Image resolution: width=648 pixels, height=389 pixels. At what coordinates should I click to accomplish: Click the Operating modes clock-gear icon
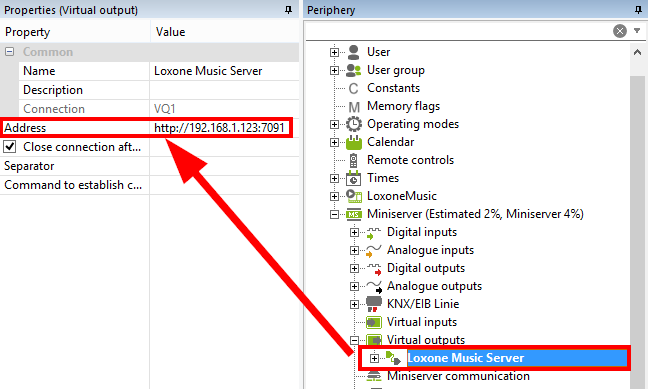click(354, 124)
